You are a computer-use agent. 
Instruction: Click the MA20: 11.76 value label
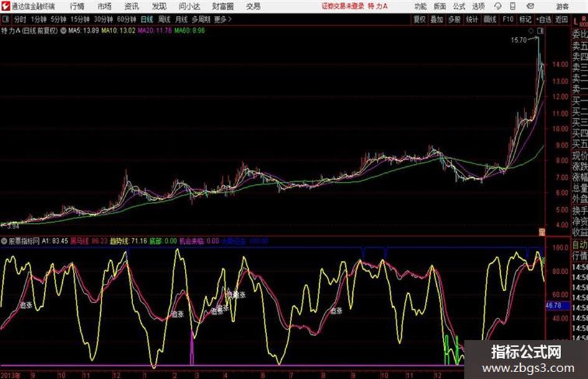154,30
